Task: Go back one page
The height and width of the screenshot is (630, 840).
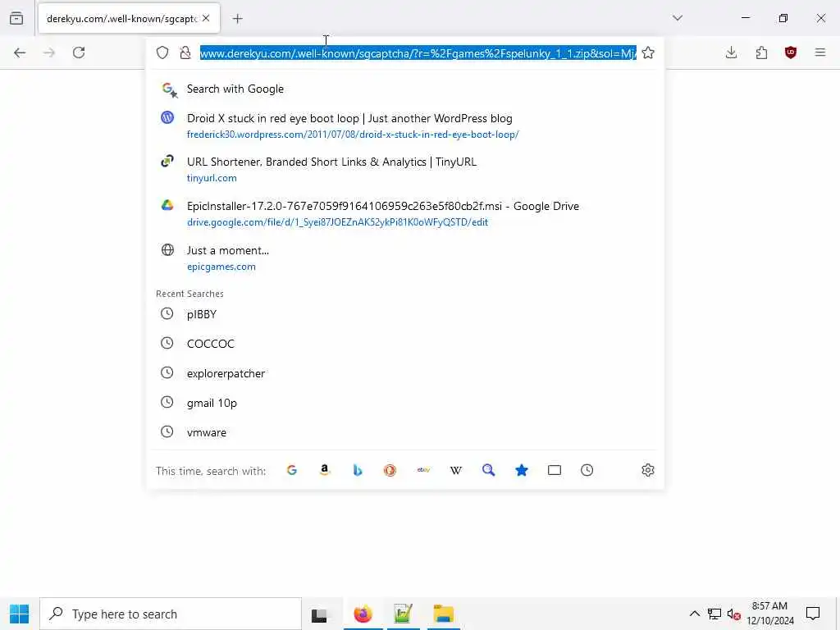Action: [20, 52]
